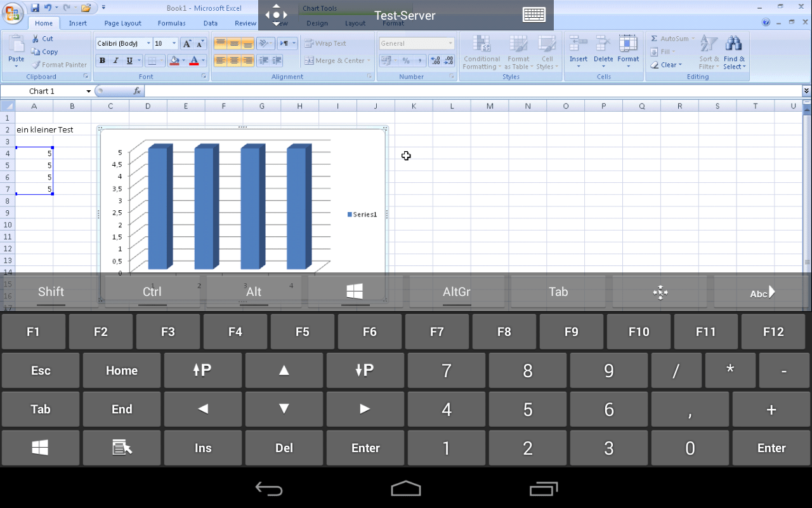Screen dimensions: 812x508
Task: Toggle the Alt modifier key
Action: point(254,292)
